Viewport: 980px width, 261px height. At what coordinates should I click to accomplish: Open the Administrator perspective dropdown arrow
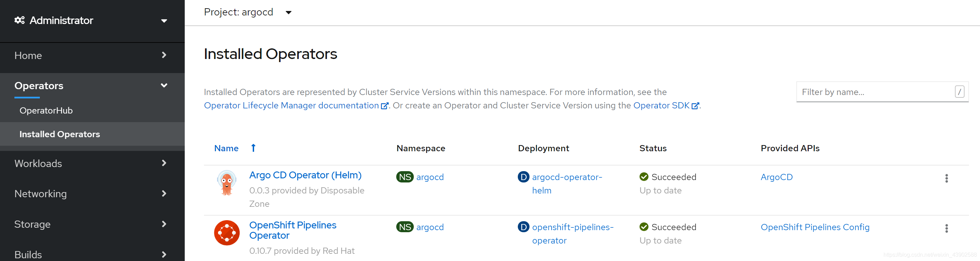point(164,21)
